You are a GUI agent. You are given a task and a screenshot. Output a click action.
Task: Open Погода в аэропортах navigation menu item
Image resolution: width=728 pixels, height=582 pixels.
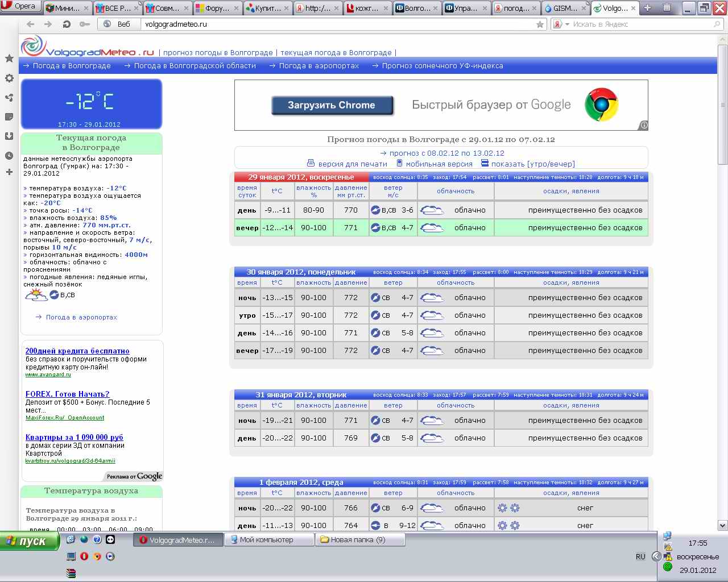pyautogui.click(x=318, y=66)
